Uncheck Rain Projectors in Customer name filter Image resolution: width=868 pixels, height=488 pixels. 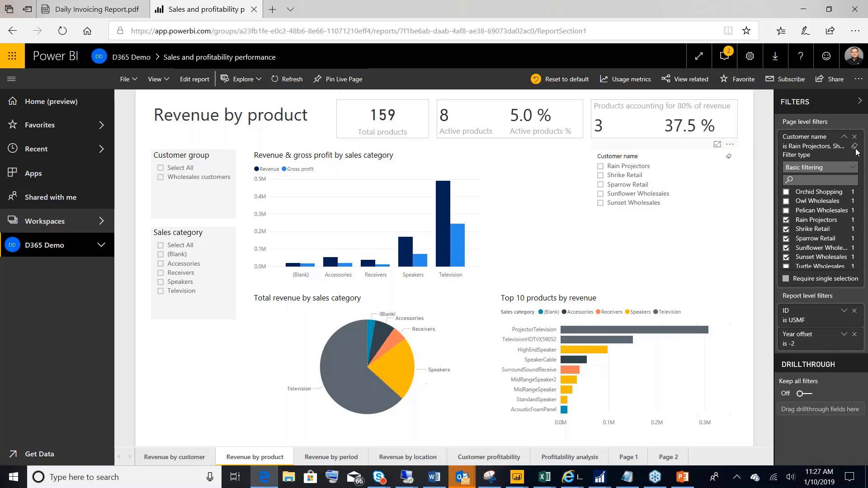tap(786, 220)
